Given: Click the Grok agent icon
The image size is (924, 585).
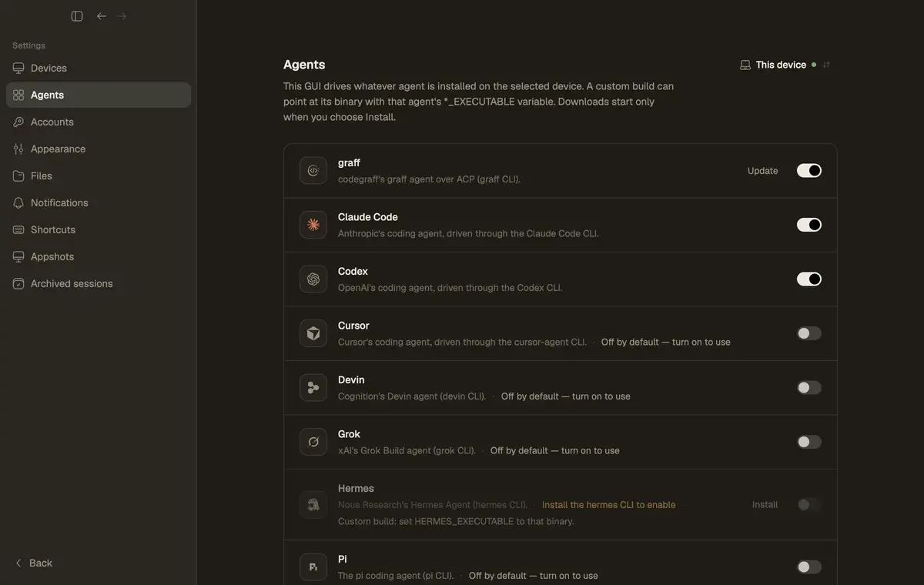Looking at the screenshot, I should [x=313, y=442].
